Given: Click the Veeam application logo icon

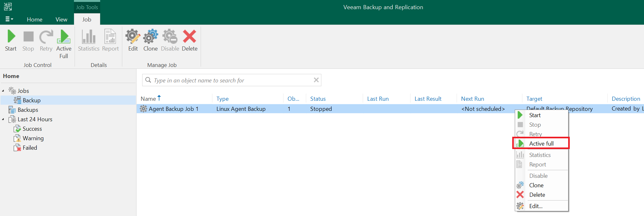Looking at the screenshot, I should point(8,7).
